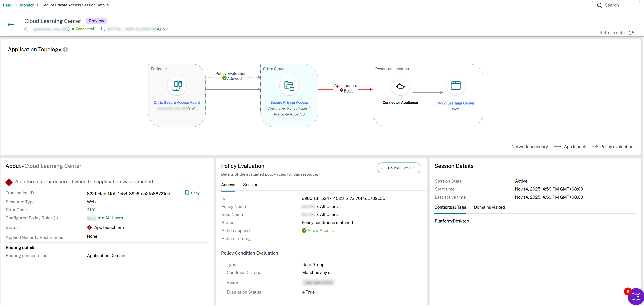Select the Domains visited tab
Screen dimensions: 644x306
point(489,207)
